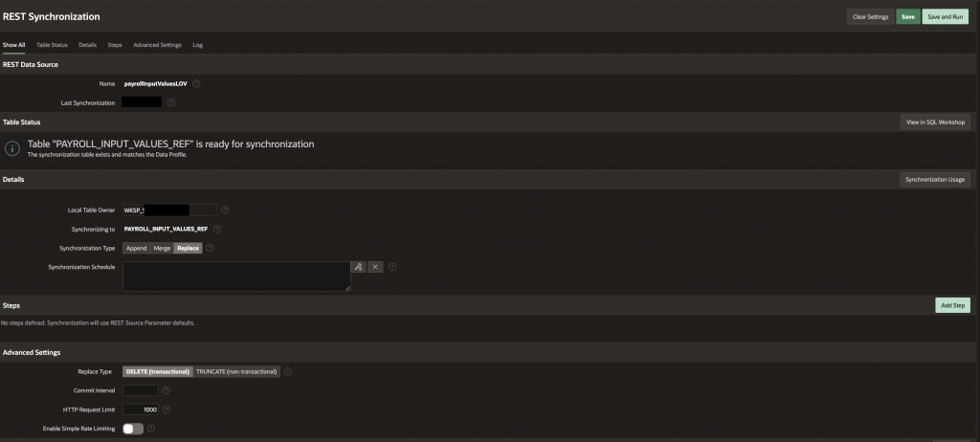Click View in SQL Workshop button

(936, 122)
